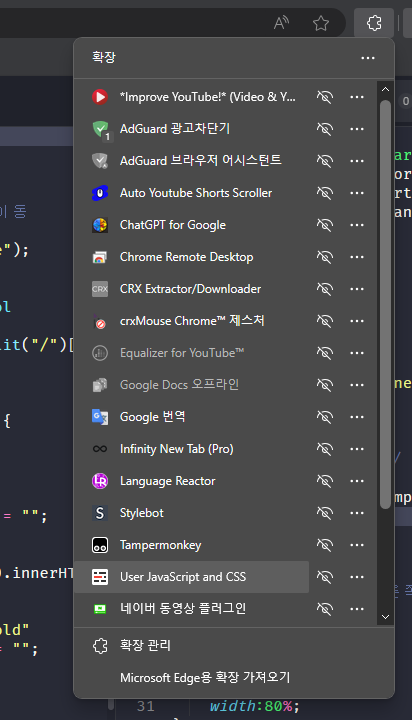The width and height of the screenshot is (412, 720).
Task: Click the ChatGPT for Google icon
Action: (x=100, y=225)
